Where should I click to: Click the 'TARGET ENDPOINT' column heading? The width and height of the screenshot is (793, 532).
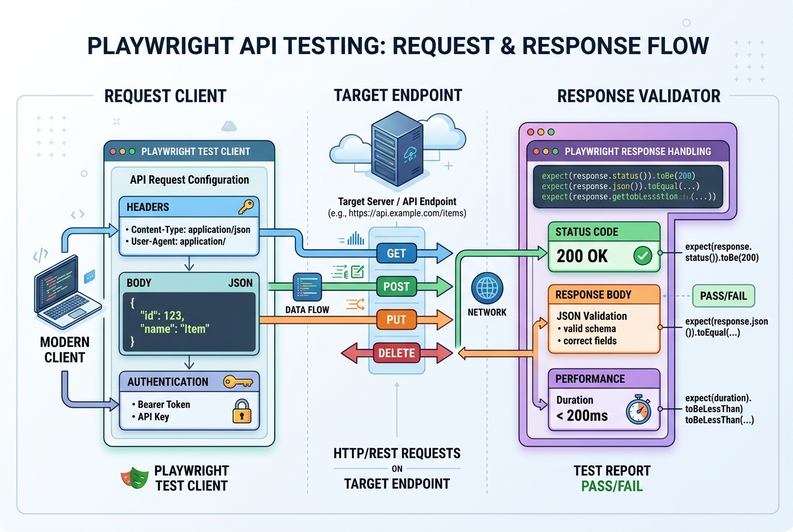[398, 95]
